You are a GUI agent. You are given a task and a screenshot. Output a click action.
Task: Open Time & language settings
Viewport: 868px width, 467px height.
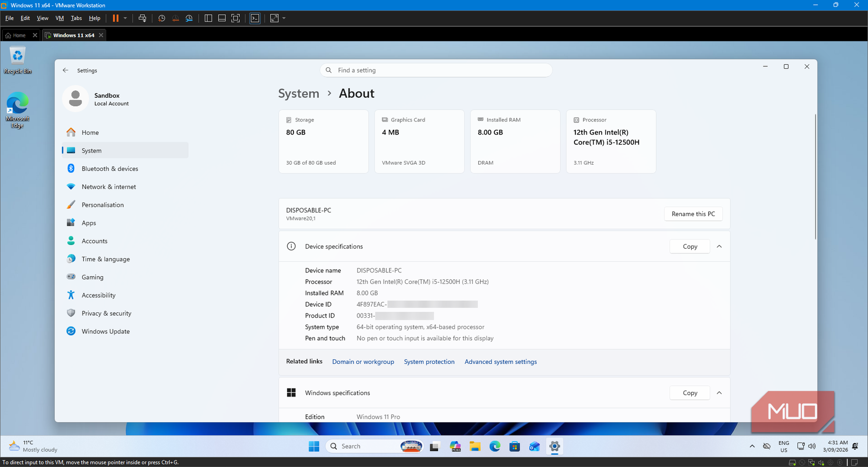(125, 259)
